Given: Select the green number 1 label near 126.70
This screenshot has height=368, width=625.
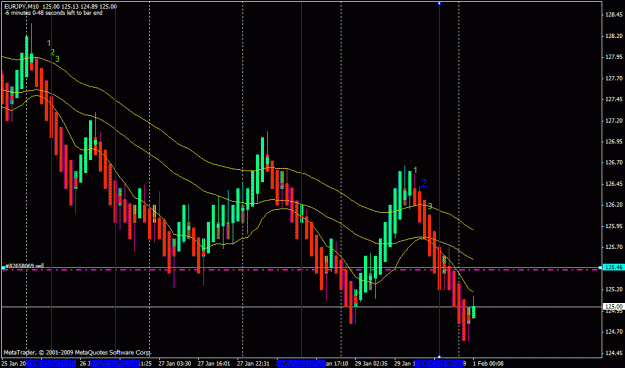Looking at the screenshot, I should 415,170.
